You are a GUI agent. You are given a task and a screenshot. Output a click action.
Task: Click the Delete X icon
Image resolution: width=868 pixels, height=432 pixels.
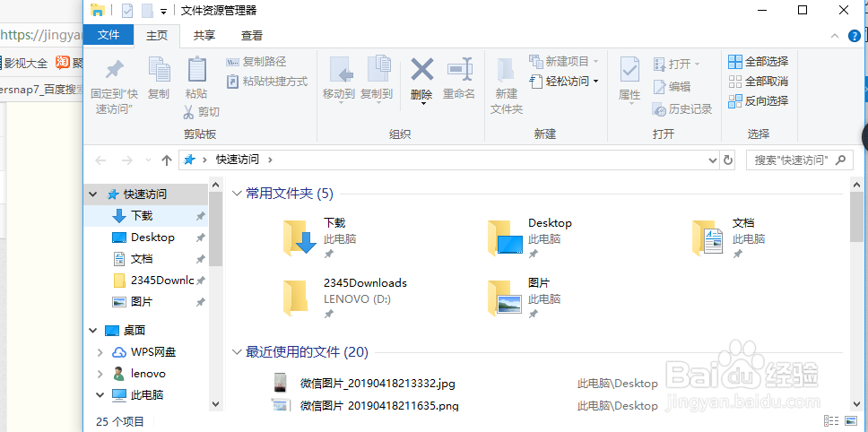[x=421, y=70]
